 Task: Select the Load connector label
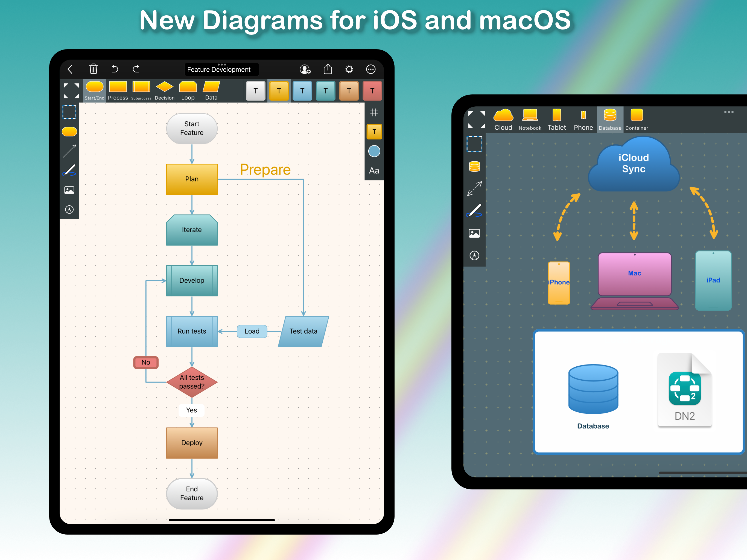point(252,331)
